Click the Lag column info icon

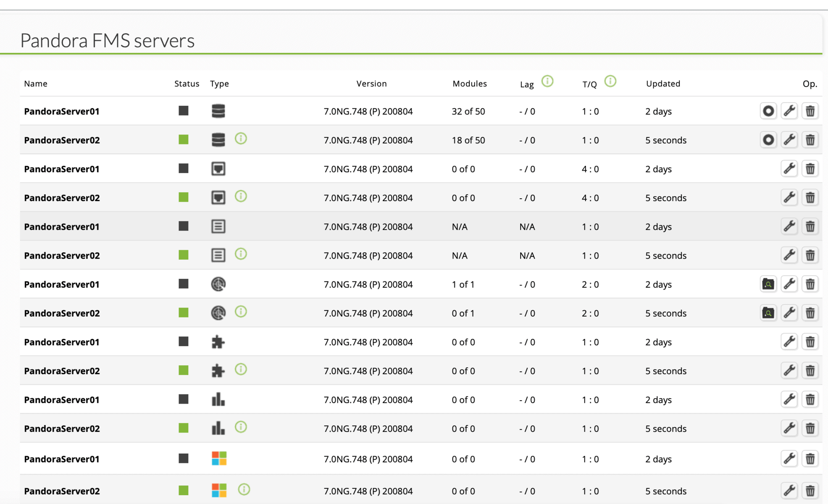[x=547, y=81]
